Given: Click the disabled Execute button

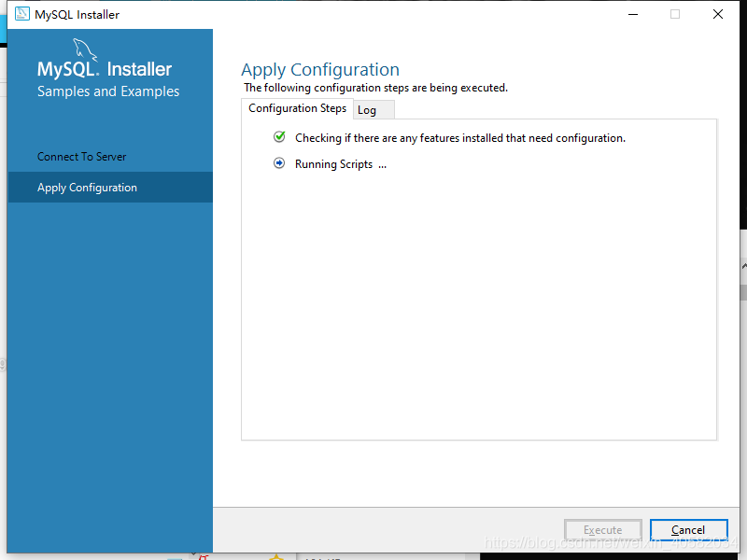Looking at the screenshot, I should 602,529.
